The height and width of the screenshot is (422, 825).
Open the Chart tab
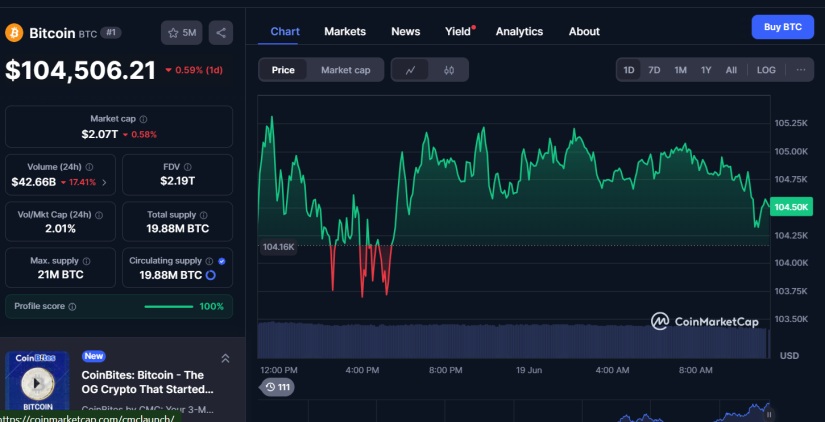(x=285, y=32)
